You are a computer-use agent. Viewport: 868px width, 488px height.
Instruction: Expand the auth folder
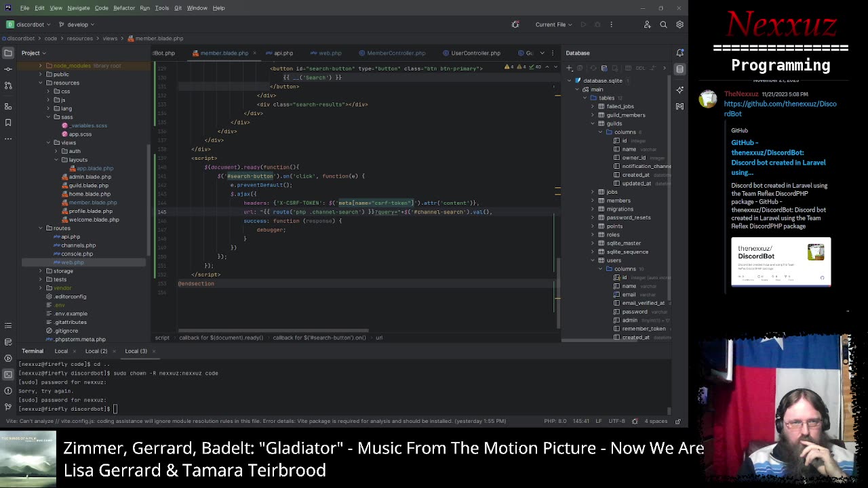tap(57, 151)
